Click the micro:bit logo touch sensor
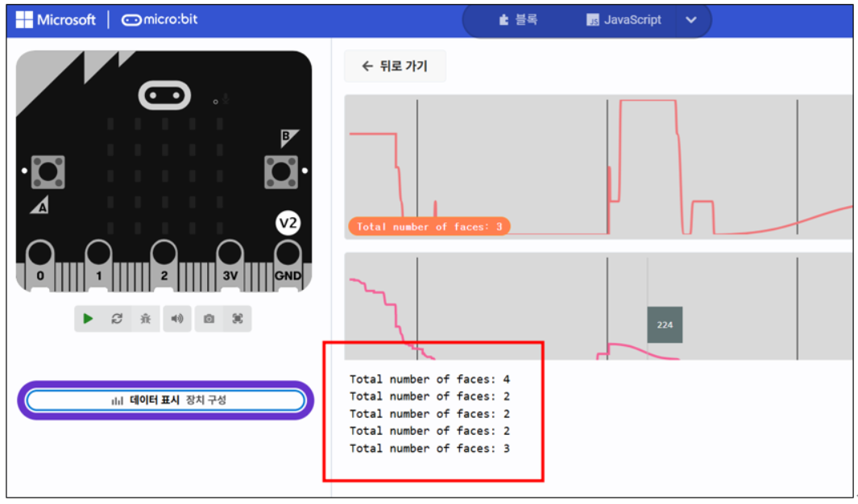Viewport: 858px width, 504px height. click(x=164, y=96)
